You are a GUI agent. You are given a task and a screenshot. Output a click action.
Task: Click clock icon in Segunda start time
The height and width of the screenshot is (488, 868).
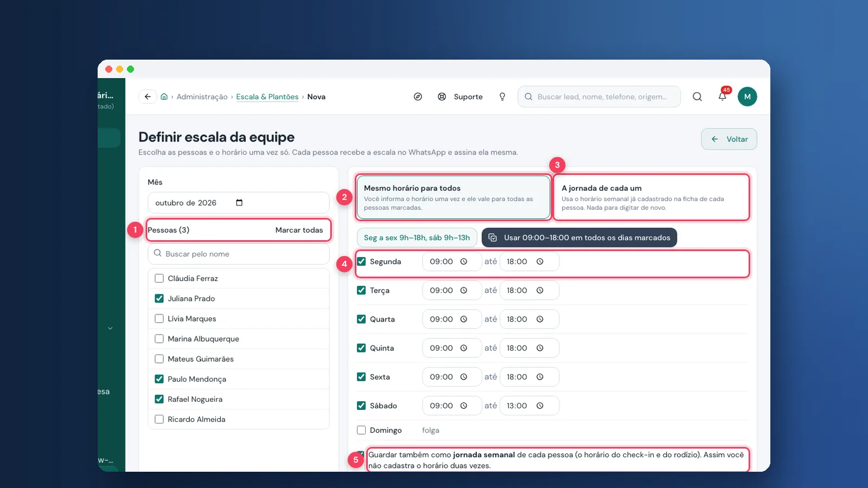click(464, 261)
